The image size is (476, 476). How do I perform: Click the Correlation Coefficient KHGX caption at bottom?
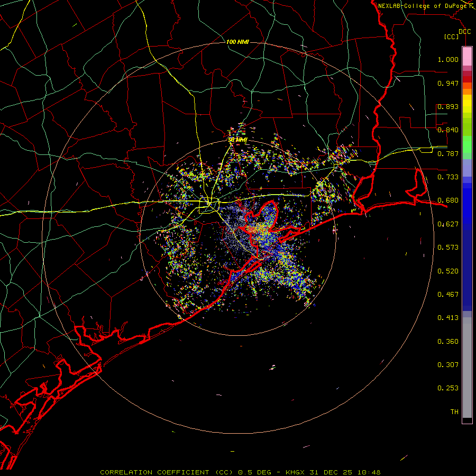[x=240, y=472]
